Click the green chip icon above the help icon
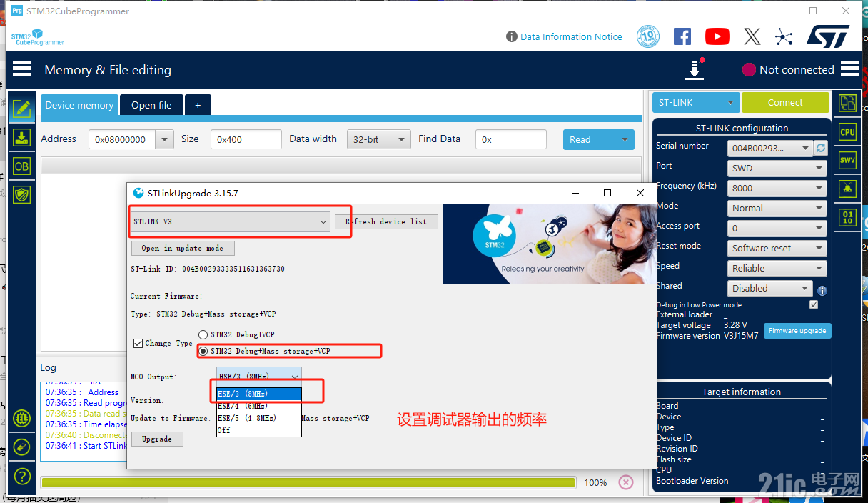The image size is (868, 503). point(22,418)
